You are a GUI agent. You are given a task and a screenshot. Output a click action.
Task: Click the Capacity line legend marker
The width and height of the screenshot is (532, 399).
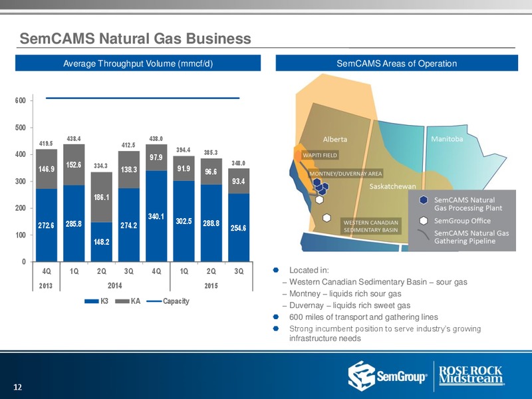154,301
